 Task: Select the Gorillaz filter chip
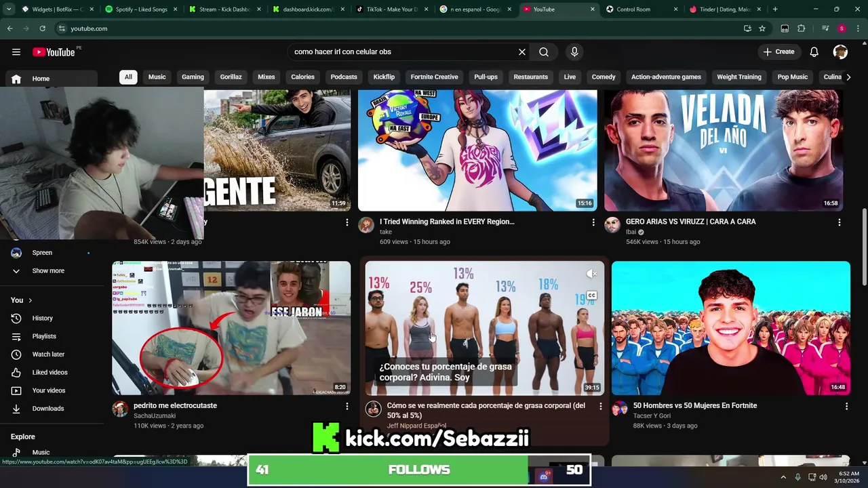[231, 77]
